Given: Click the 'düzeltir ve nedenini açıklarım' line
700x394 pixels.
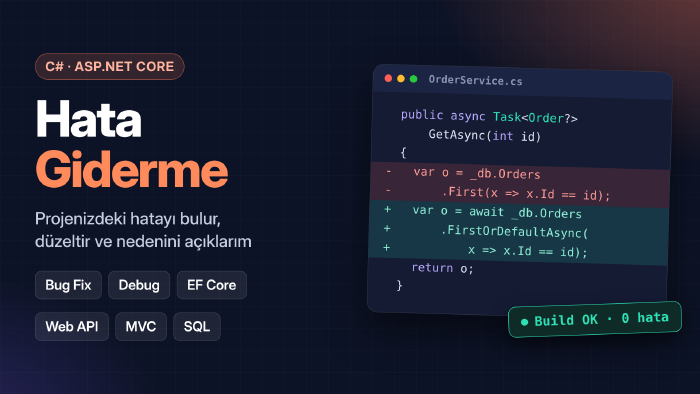Looking at the screenshot, I should pos(143,241).
